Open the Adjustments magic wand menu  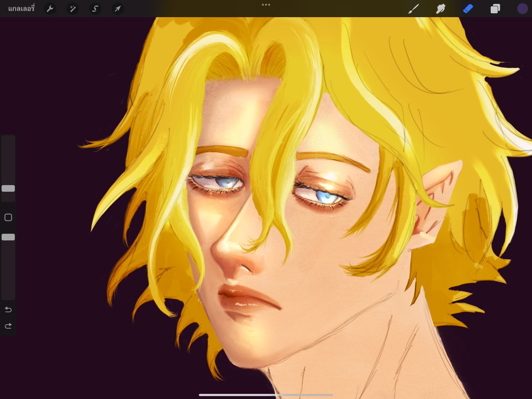click(x=73, y=8)
